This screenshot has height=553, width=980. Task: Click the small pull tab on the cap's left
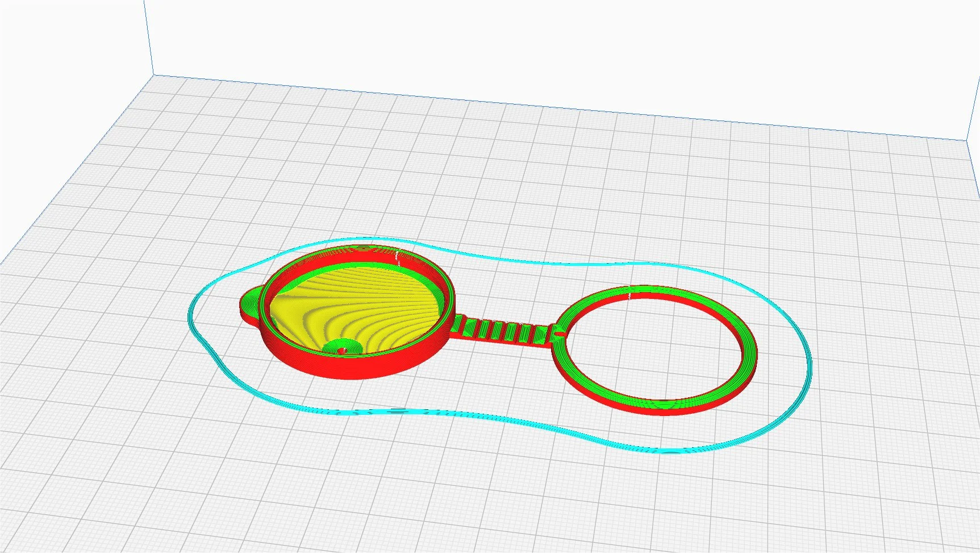pyautogui.click(x=251, y=307)
